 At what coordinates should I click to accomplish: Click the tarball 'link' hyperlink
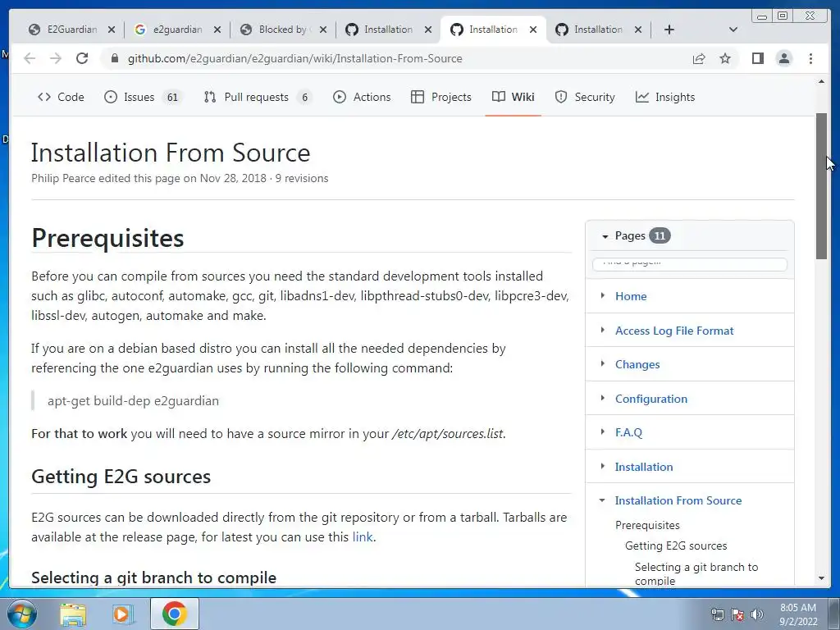point(363,536)
